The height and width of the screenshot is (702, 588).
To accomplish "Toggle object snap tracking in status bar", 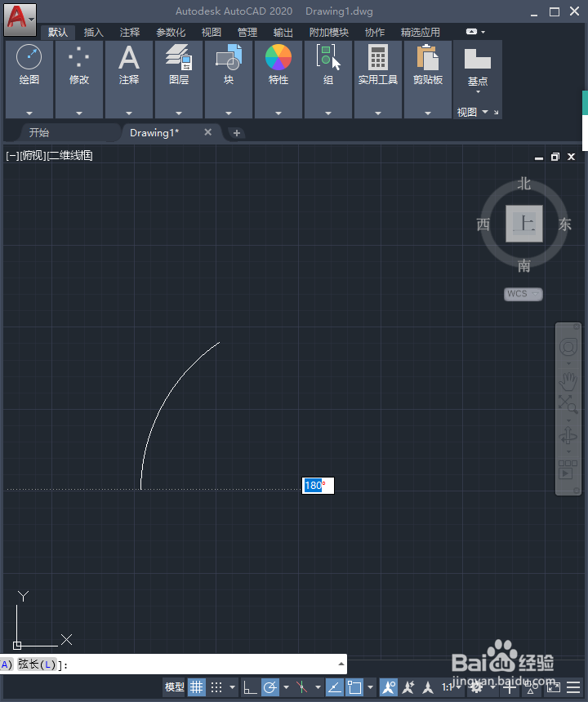I will click(335, 687).
